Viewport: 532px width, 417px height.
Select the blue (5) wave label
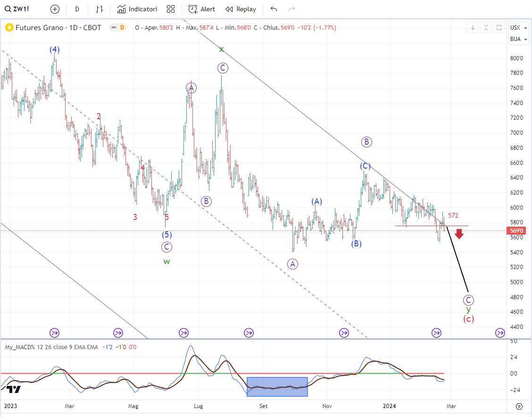pyautogui.click(x=166, y=235)
